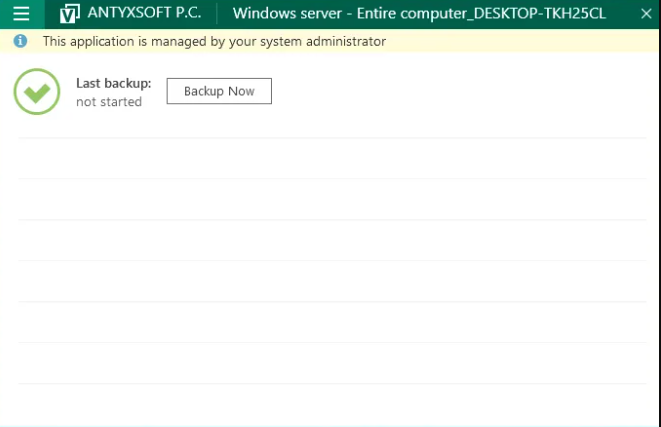Select the sixth empty backup history row
661x427 pixels.
[332, 363]
